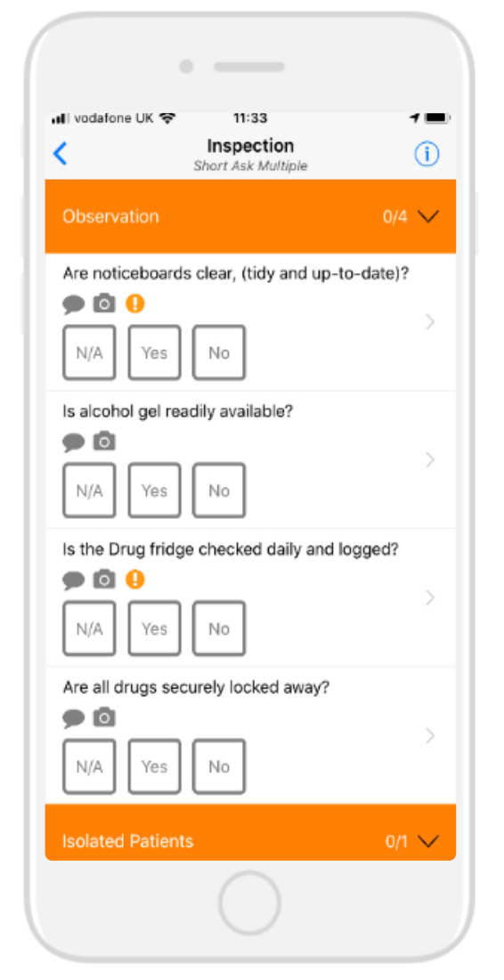Attach photo to noticeboards question
The image size is (504, 980).
104,304
